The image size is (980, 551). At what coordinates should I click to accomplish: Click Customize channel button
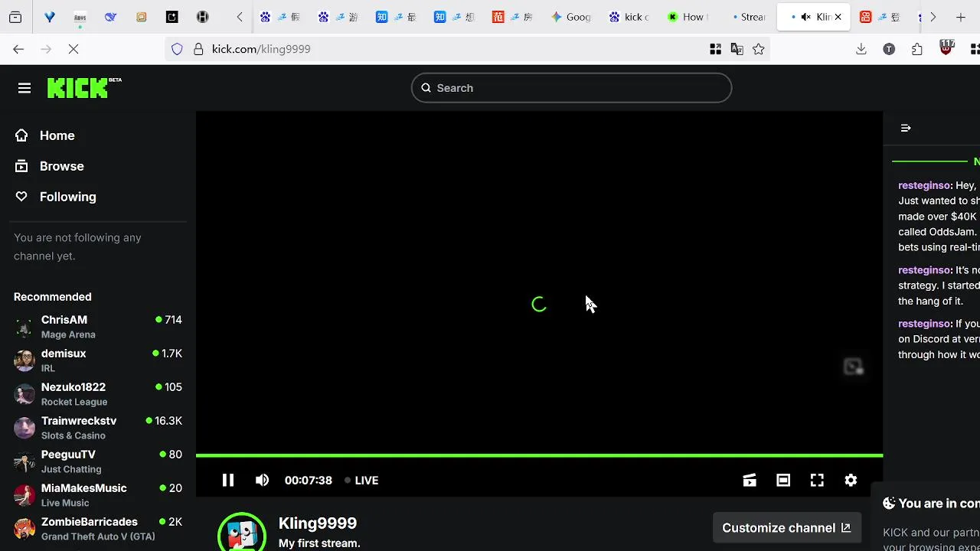(x=786, y=528)
